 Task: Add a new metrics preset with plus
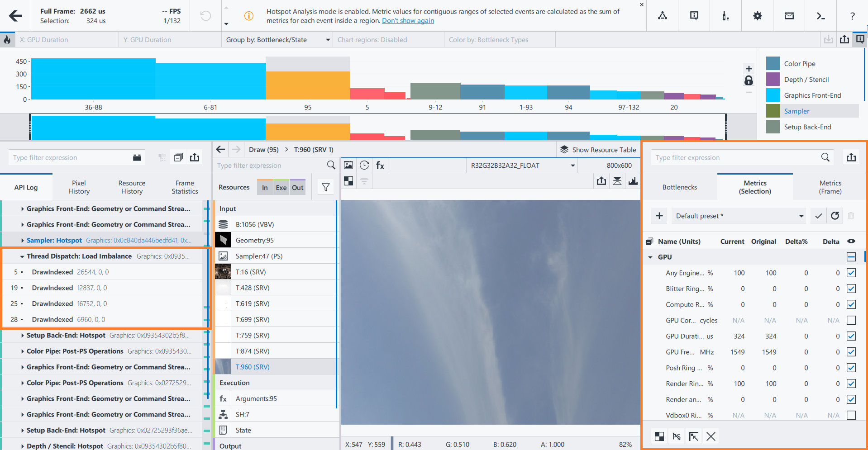click(659, 216)
